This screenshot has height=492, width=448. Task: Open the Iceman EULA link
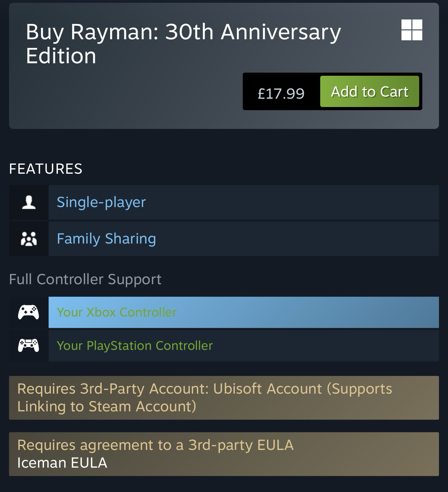click(x=62, y=463)
